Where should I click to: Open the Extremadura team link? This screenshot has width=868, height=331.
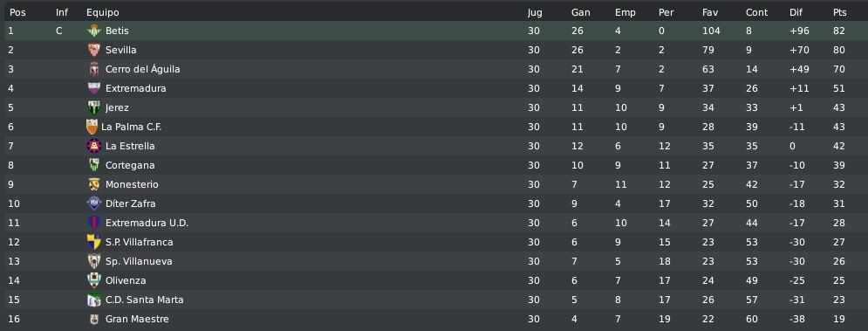(x=135, y=89)
